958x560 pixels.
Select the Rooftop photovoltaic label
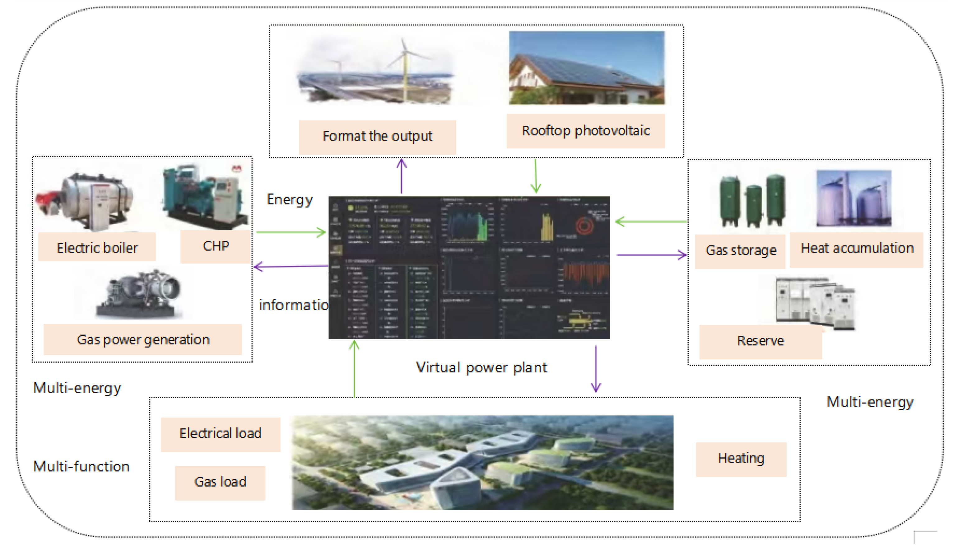(585, 131)
